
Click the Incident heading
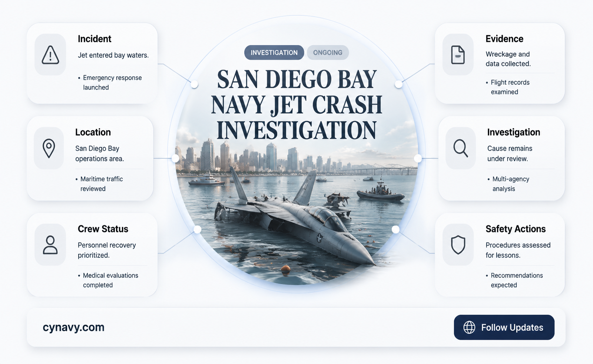(95, 39)
